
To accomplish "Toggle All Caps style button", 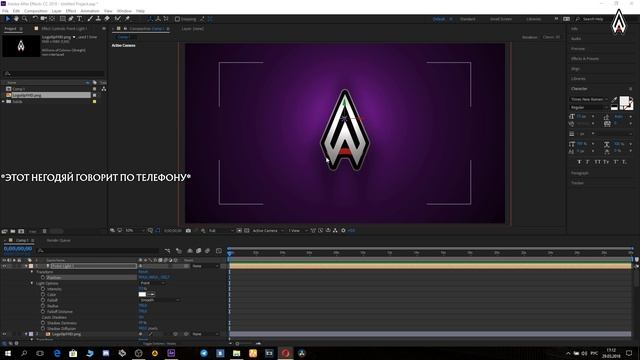I will (x=598, y=162).
